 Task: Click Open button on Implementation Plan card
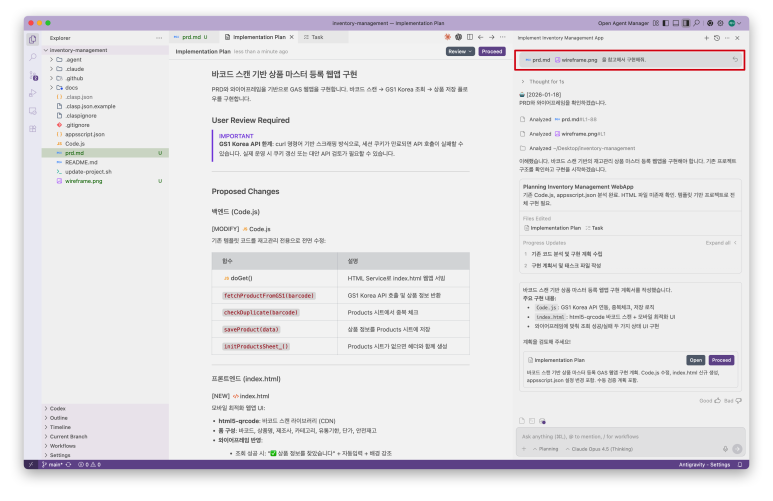[x=695, y=360]
